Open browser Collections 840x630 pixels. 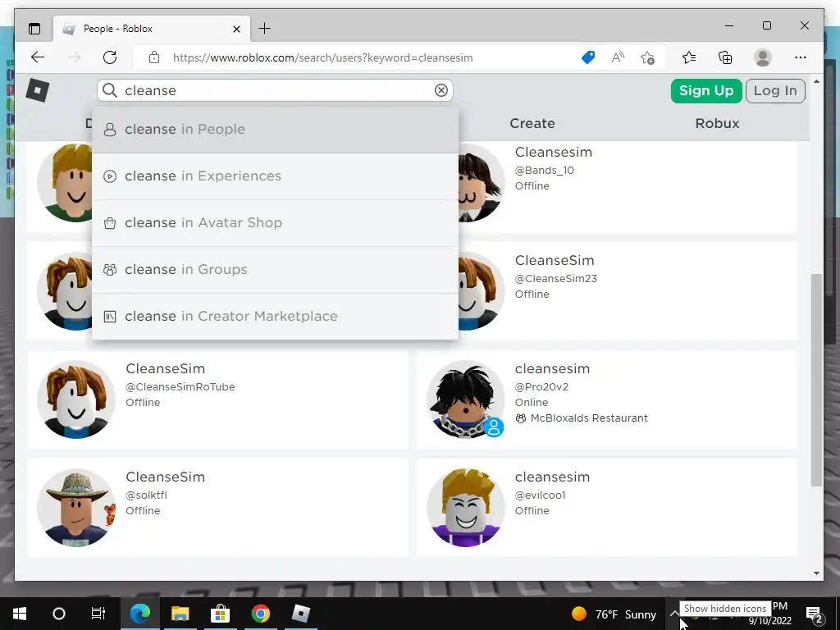pyautogui.click(x=725, y=57)
